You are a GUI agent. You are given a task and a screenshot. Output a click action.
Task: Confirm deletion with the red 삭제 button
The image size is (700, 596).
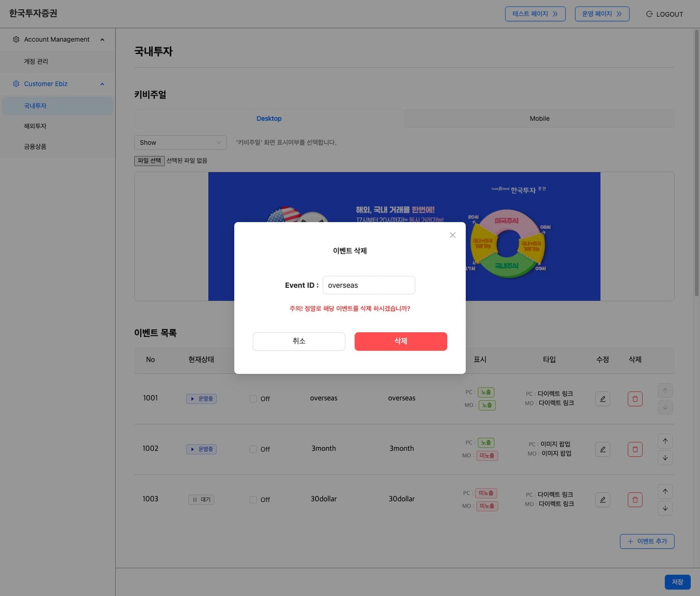coord(400,341)
